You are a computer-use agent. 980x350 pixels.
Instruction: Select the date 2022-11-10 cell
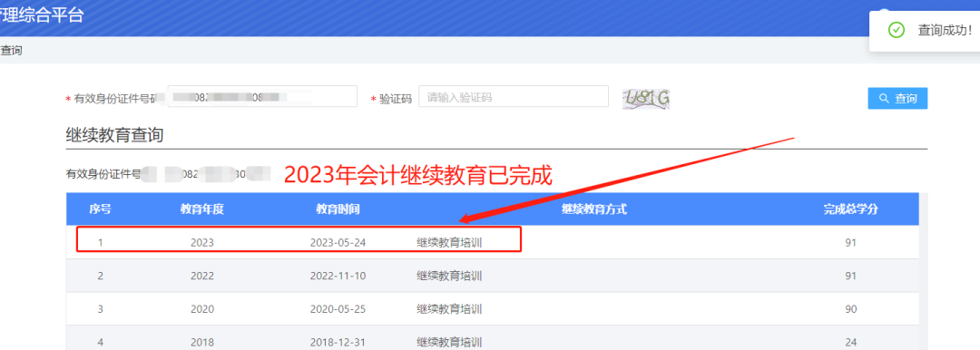338,276
